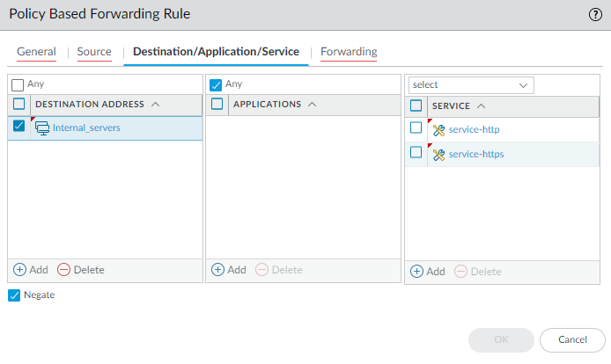This screenshot has width=611, height=364.
Task: Click the minus icon in Service Delete
Action: (460, 272)
